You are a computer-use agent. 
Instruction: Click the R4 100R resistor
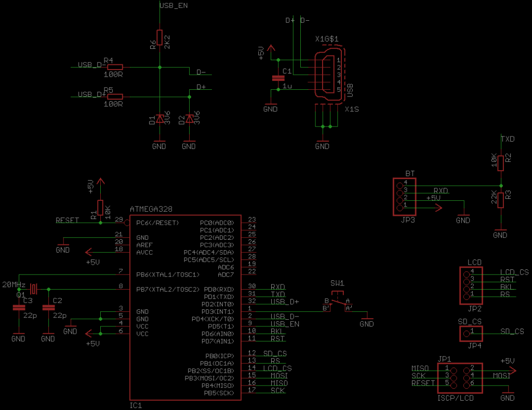click(114, 67)
